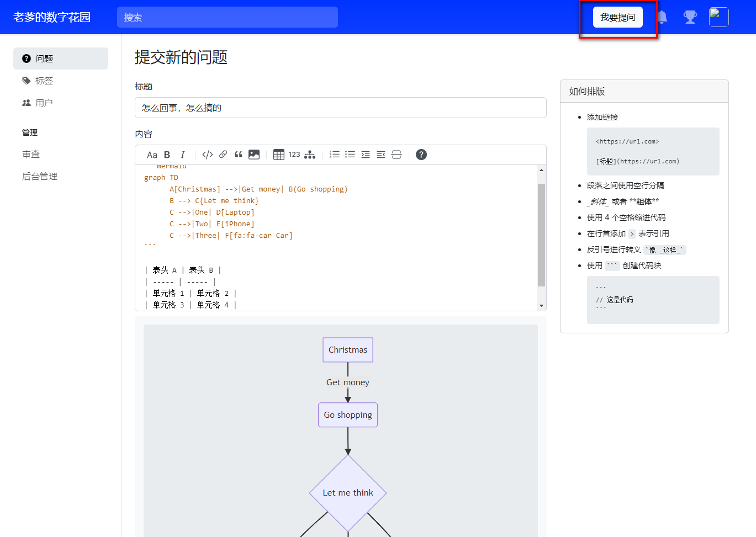Open 后台管理 link in the sidebar
This screenshot has width=756, height=537.
pyautogui.click(x=40, y=176)
